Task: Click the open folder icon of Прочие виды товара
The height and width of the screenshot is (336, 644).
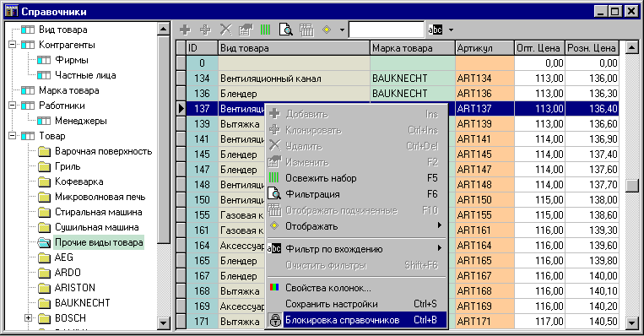Action: coord(44,242)
